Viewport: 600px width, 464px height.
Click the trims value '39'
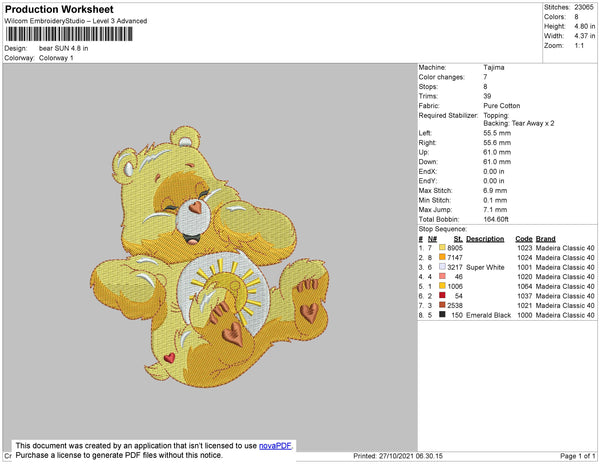(x=487, y=96)
